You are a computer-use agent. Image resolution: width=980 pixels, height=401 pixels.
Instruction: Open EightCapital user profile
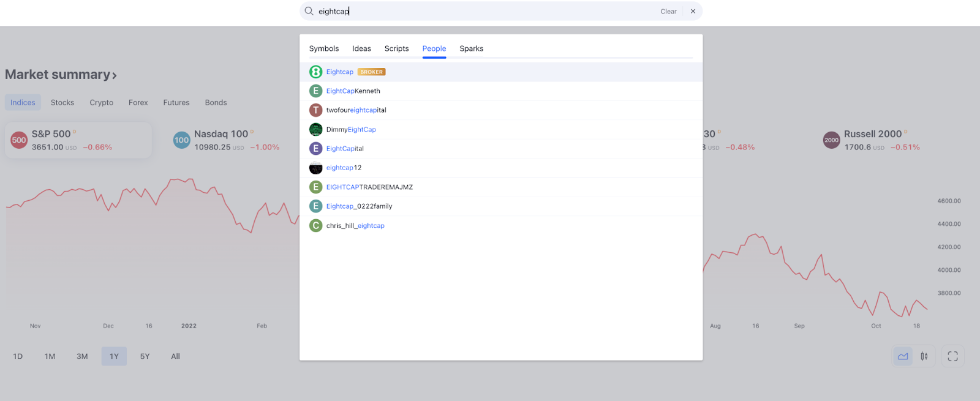click(x=501, y=148)
